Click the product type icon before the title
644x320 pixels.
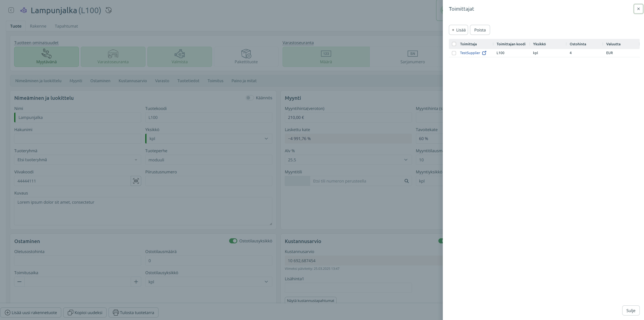pyautogui.click(x=24, y=10)
